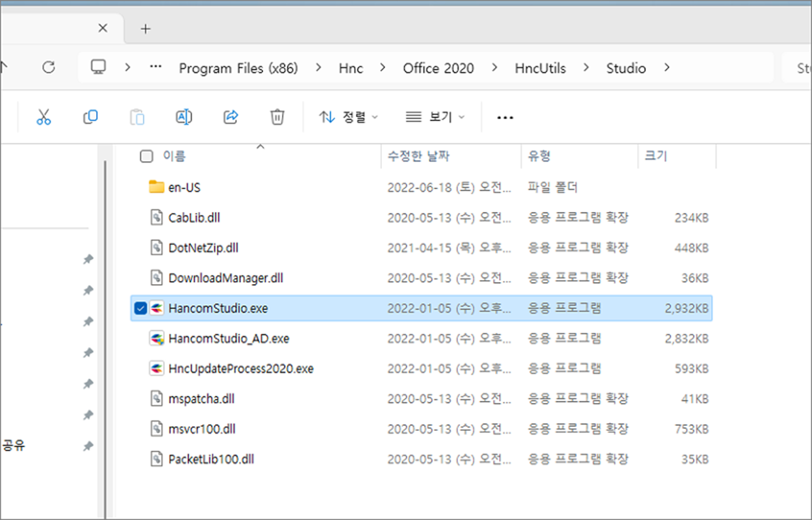Expand the chevron after Studio
The height and width of the screenshot is (520, 812).
[x=666, y=68]
